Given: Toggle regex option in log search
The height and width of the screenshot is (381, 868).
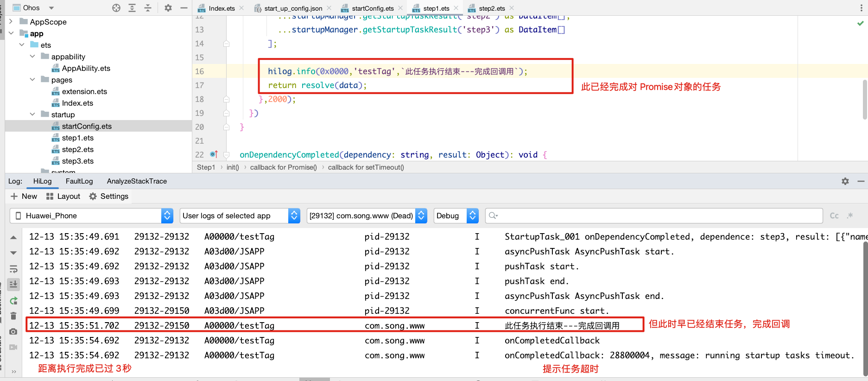Looking at the screenshot, I should 850,216.
